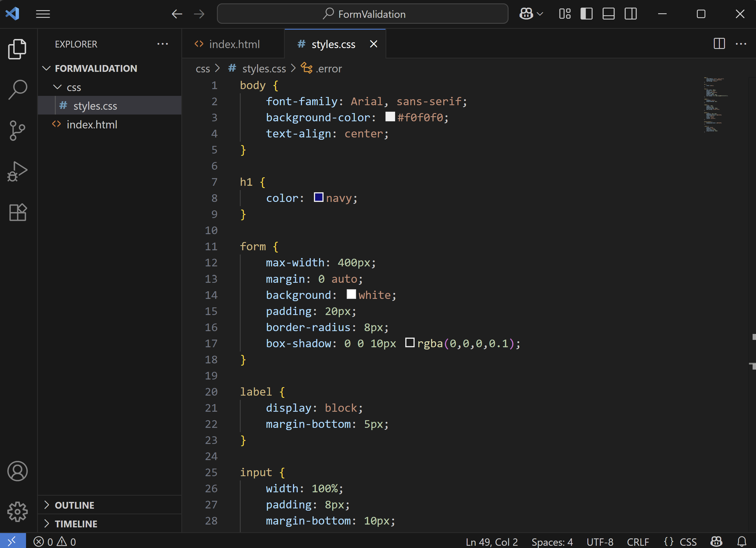Open the Extensions marketplace
This screenshot has width=756, height=548.
click(17, 212)
